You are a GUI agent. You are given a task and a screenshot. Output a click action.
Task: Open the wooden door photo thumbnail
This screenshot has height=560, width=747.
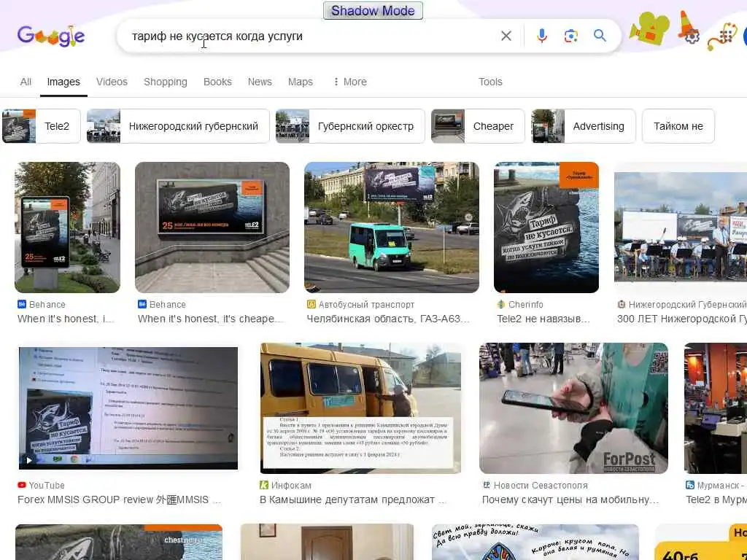point(327,542)
